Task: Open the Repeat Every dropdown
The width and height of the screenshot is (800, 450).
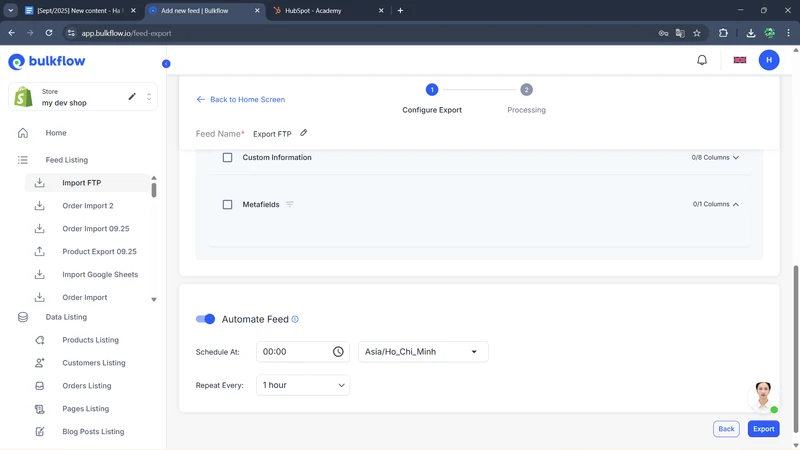Action: pyautogui.click(x=303, y=385)
